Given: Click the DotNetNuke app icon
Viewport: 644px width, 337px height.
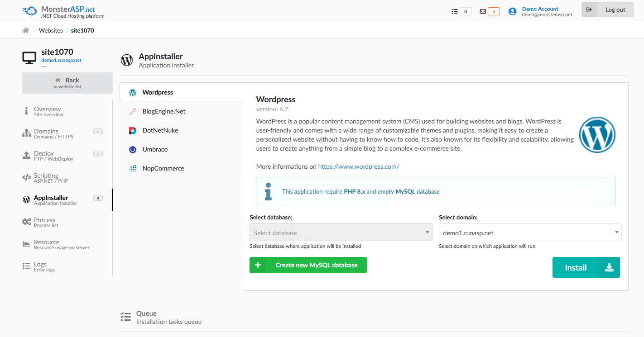Looking at the screenshot, I should coord(133,131).
